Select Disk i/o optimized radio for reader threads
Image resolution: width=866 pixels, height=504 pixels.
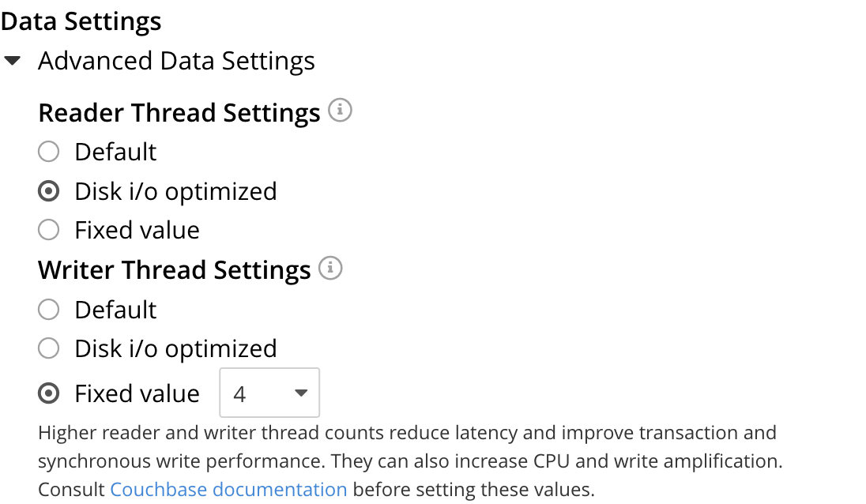click(x=49, y=191)
